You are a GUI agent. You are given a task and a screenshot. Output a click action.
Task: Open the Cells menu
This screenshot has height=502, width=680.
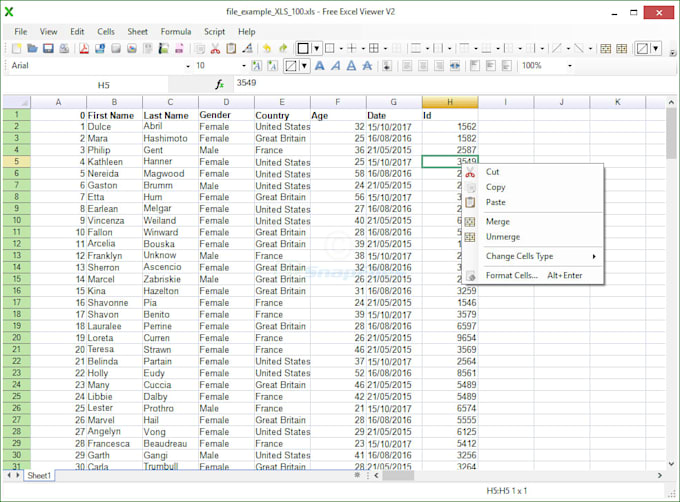click(106, 32)
